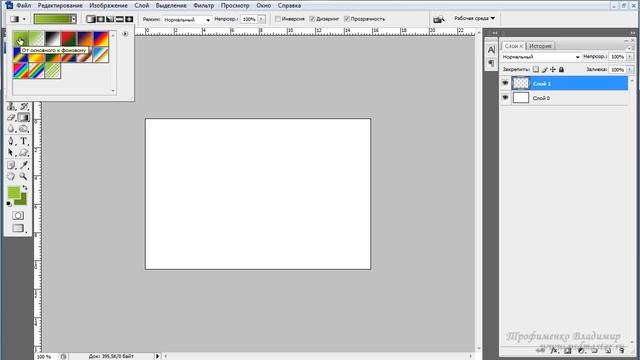The height and width of the screenshot is (360, 640).
Task: Choose Reflected gradient style
Action: click(x=120, y=19)
